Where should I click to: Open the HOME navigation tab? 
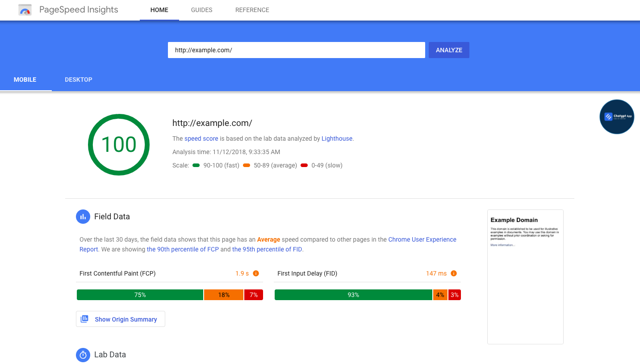(x=159, y=10)
